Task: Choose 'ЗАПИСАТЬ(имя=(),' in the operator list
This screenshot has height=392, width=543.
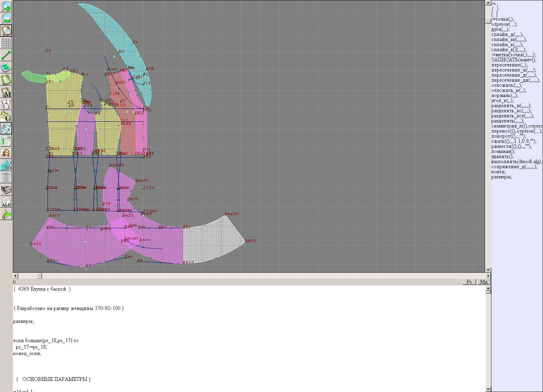Action: click(x=513, y=60)
